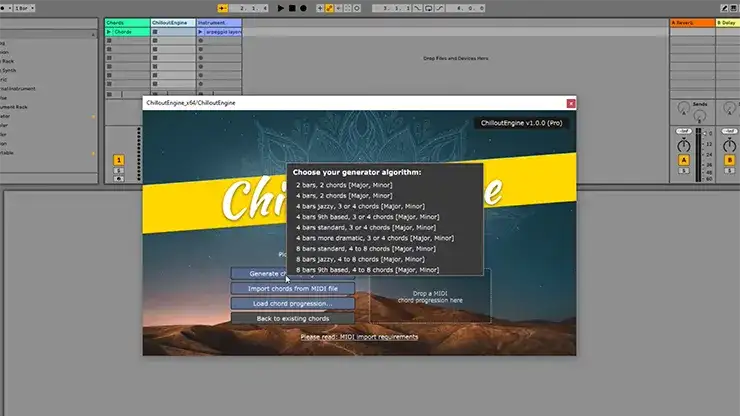740x416 pixels.
Task: Click the MIDI arrangement overdub plus icon
Action: [x=320, y=8]
